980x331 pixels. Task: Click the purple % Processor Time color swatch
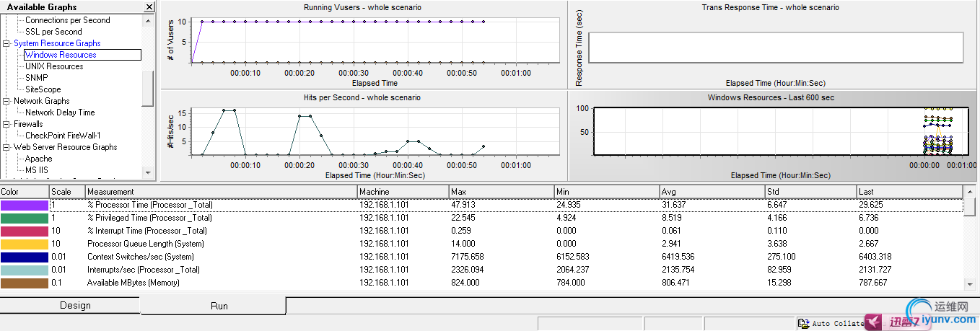25,205
